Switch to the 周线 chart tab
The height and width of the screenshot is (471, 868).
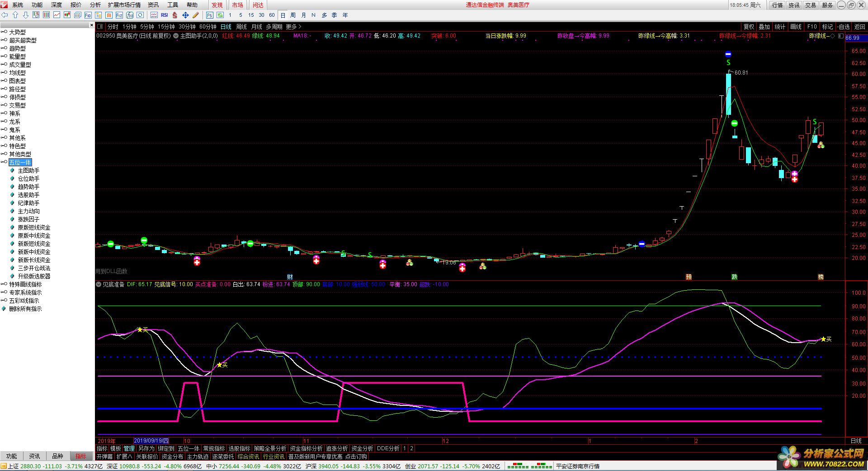tap(241, 27)
